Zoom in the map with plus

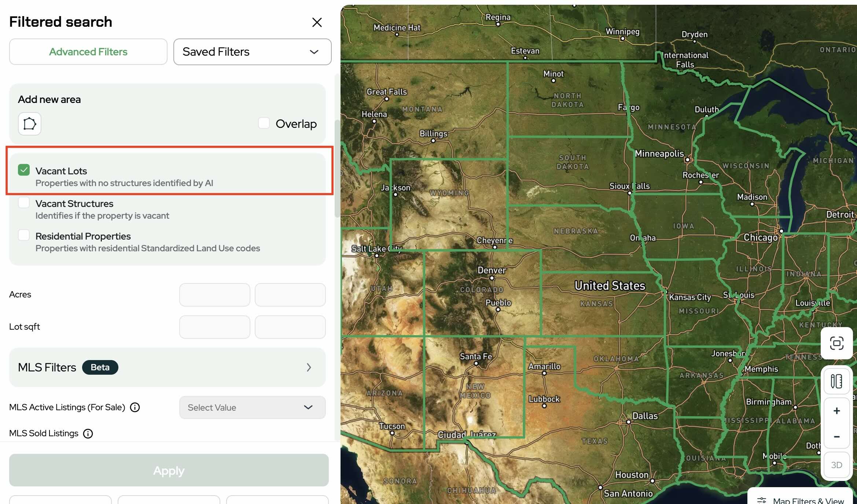(x=836, y=411)
